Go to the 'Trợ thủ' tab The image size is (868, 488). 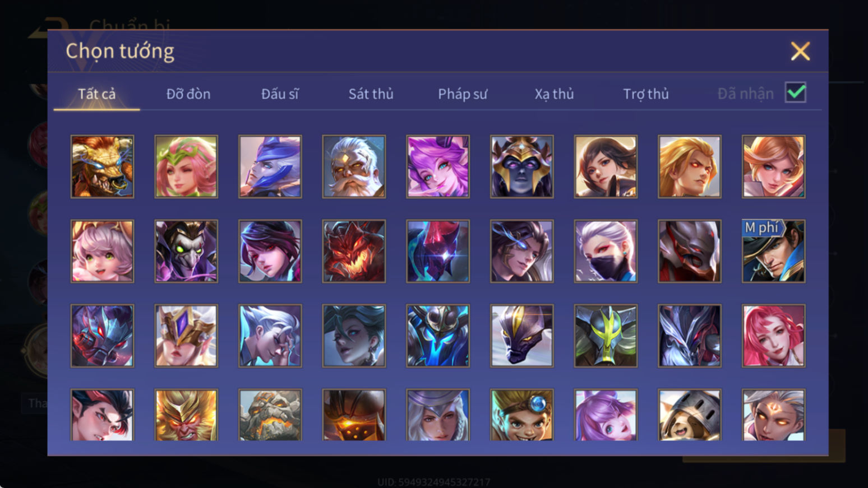click(x=646, y=94)
